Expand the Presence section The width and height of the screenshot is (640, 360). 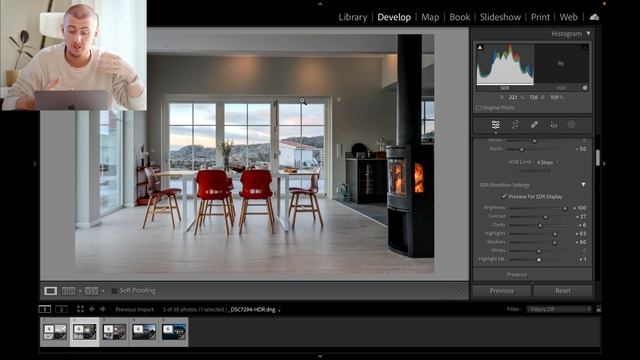(517, 275)
